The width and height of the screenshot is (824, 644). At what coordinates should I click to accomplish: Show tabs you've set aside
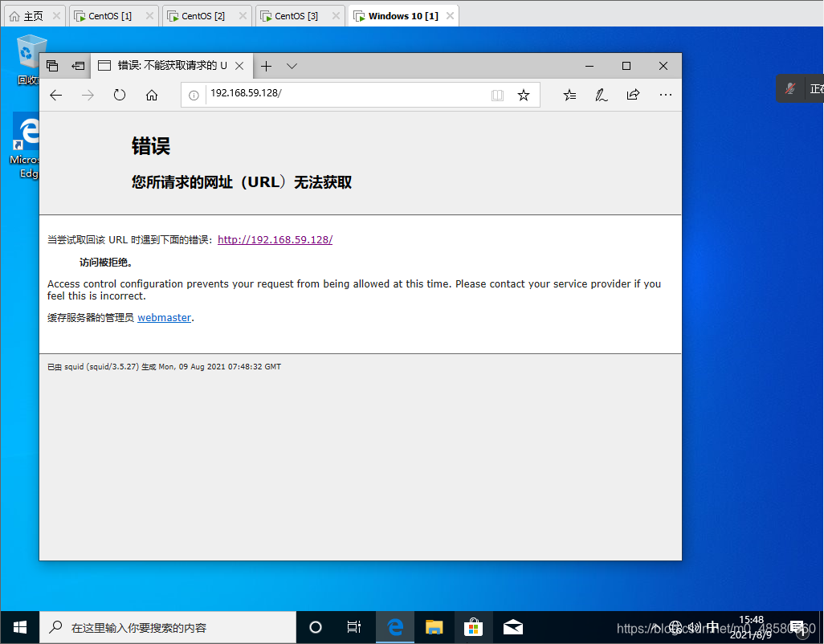(x=52, y=66)
